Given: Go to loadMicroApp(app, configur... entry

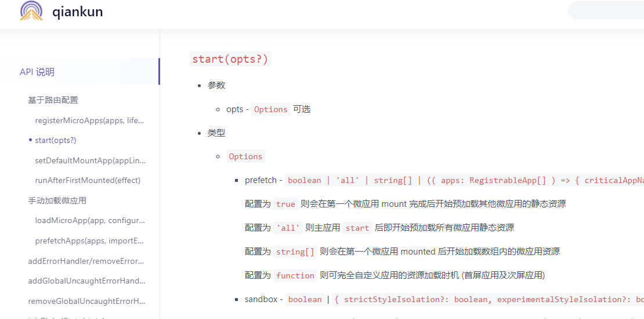Looking at the screenshot, I should click(x=91, y=220).
